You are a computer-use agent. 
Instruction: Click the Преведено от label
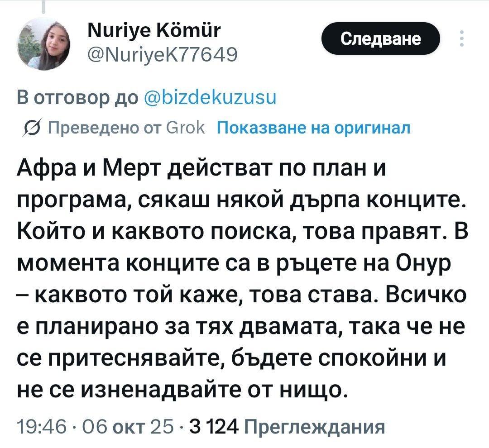[98, 128]
